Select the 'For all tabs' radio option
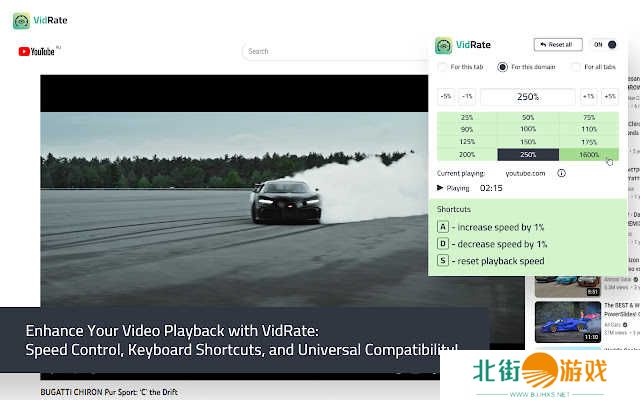Viewport: 640px width, 400px height. click(x=575, y=67)
